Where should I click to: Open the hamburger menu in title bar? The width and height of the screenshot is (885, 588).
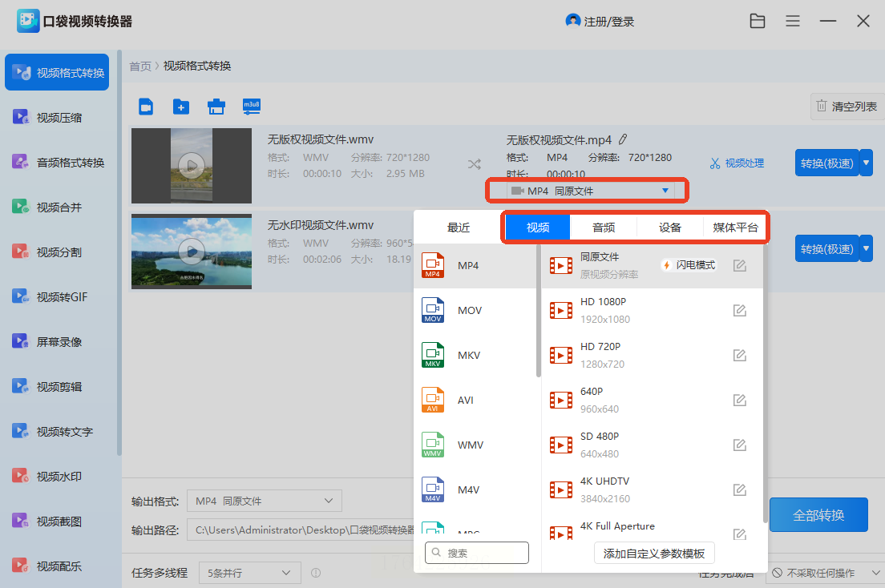click(793, 22)
